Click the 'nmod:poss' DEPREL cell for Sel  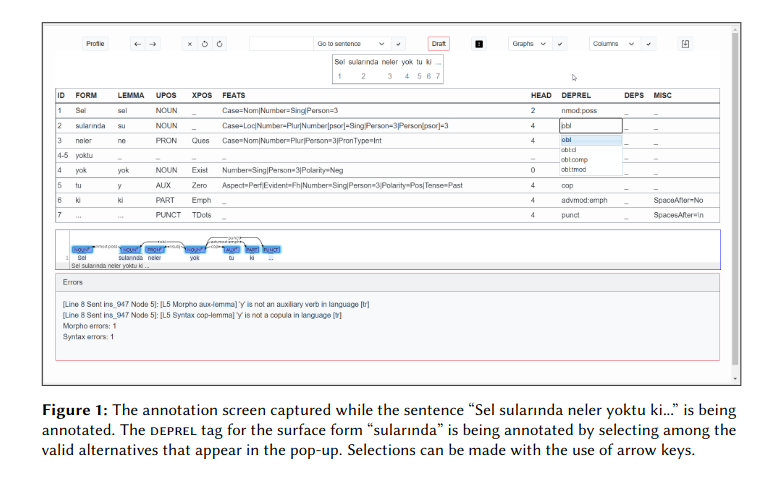pyautogui.click(x=579, y=111)
